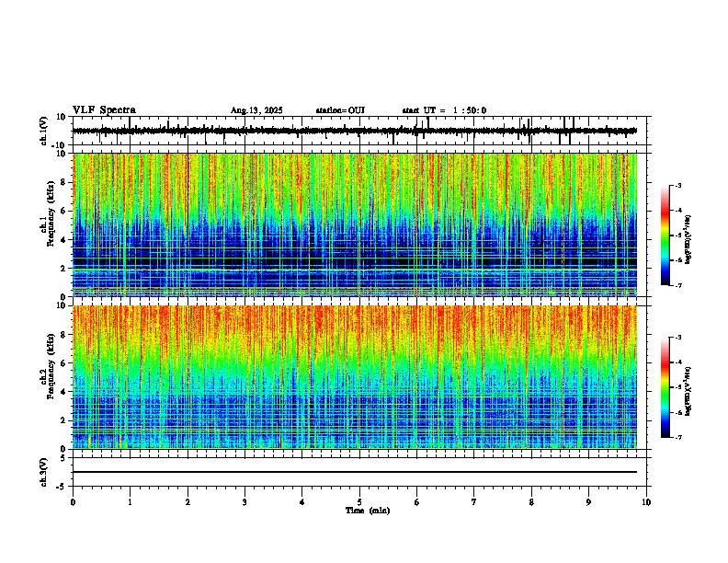Click time axis tick label '3'
The width and height of the screenshot is (728, 563).
tap(245, 502)
